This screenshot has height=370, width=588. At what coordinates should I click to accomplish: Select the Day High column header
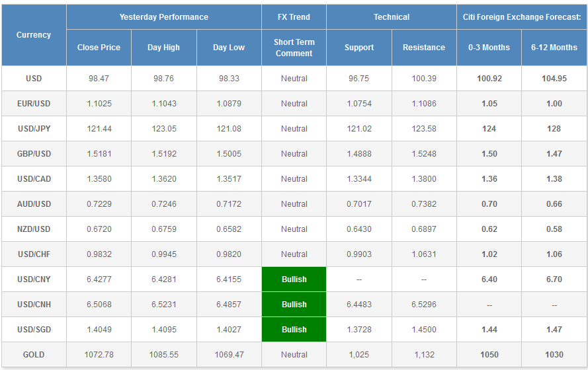coord(163,48)
